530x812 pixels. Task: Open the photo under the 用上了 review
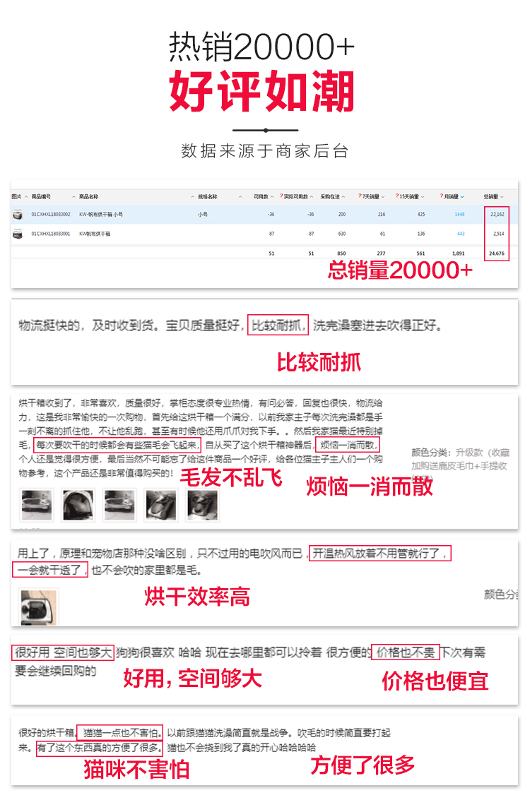click(x=38, y=607)
